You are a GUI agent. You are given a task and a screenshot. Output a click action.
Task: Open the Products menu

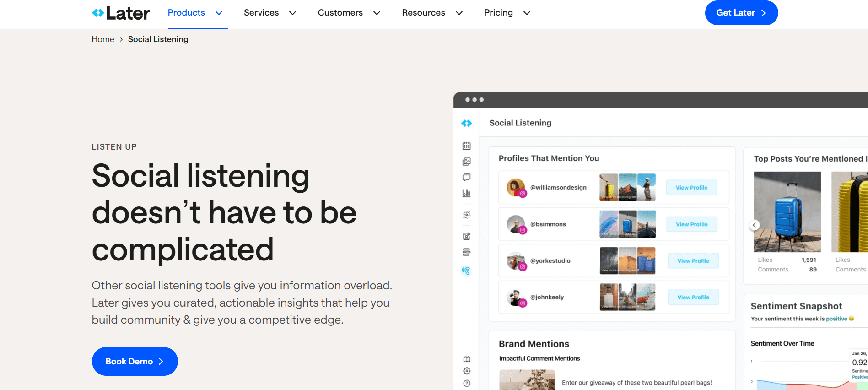(186, 13)
